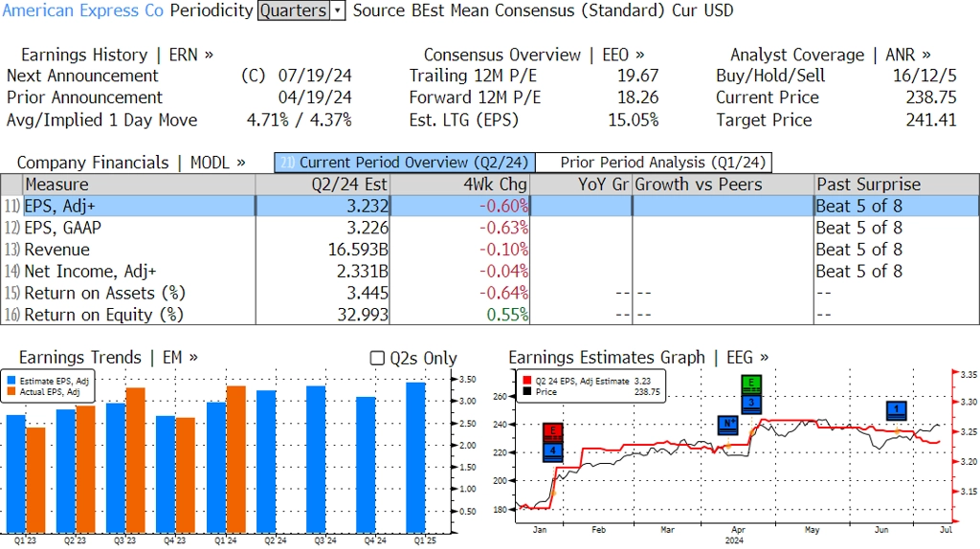Click Next Announcement date 07/19/24
980x549 pixels.
click(x=315, y=76)
